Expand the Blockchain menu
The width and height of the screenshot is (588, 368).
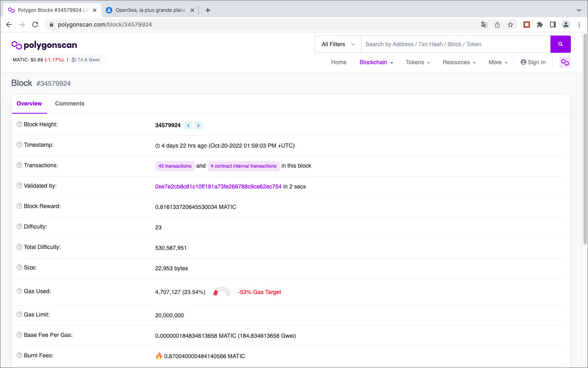(376, 62)
